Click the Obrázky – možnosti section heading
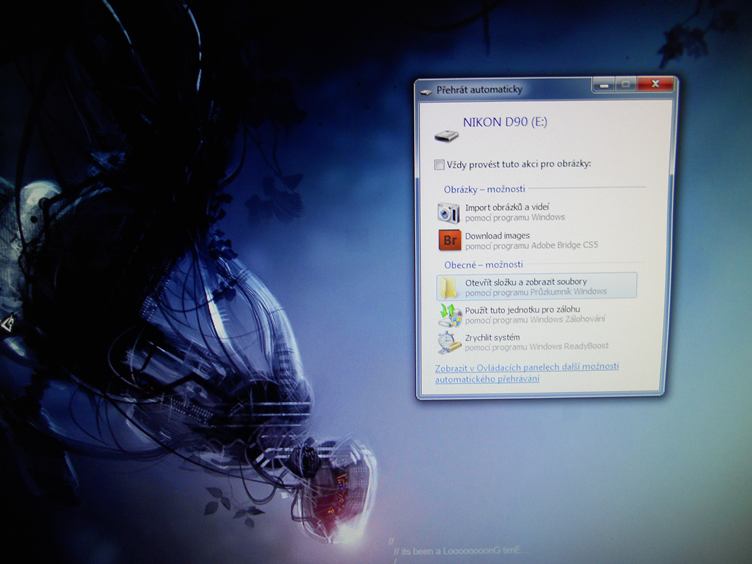Viewport: 752px width, 564px height. [484, 189]
